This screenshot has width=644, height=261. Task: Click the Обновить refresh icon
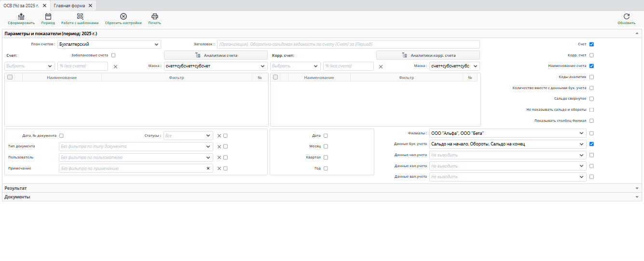tap(626, 17)
